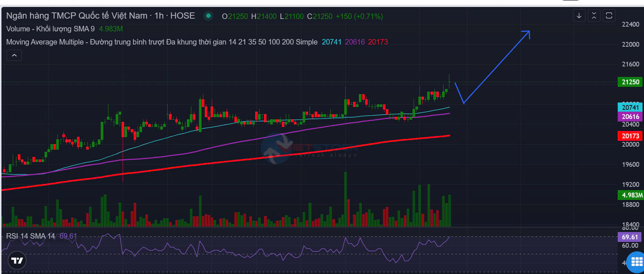644x274 pixels.
Task: Select the symbol title Ngân hàng TMCP Quốc tế Việt Nam
Action: (77, 16)
